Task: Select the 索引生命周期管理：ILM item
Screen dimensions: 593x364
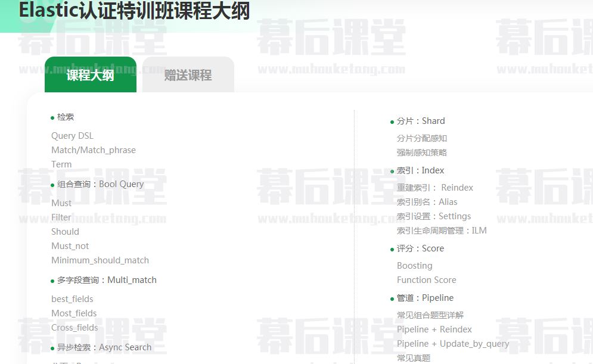Action: pos(442,231)
